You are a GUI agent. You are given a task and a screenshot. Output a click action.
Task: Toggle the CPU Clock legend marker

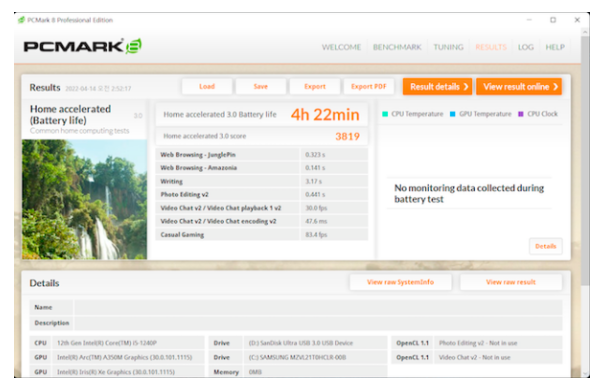pyautogui.click(x=521, y=114)
